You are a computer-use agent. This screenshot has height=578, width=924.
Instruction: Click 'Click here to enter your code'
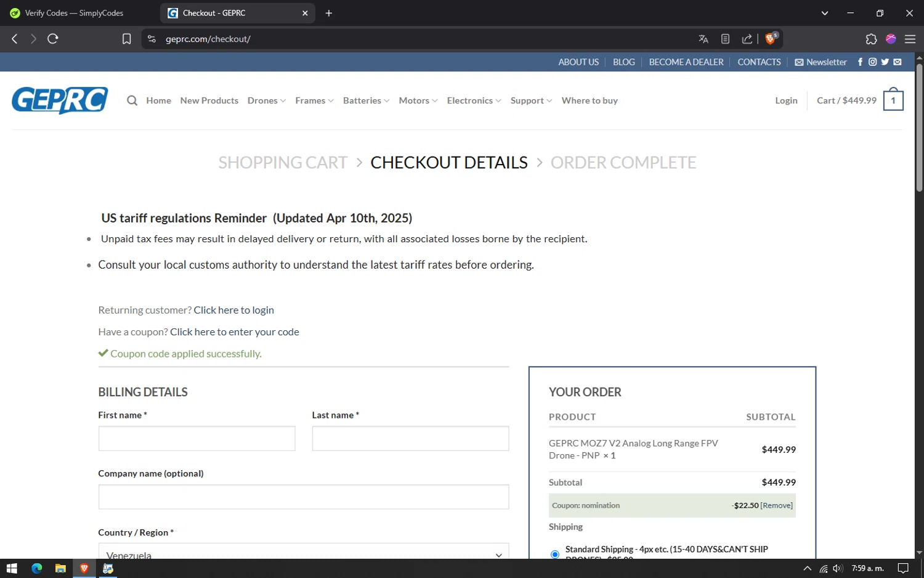(x=235, y=332)
